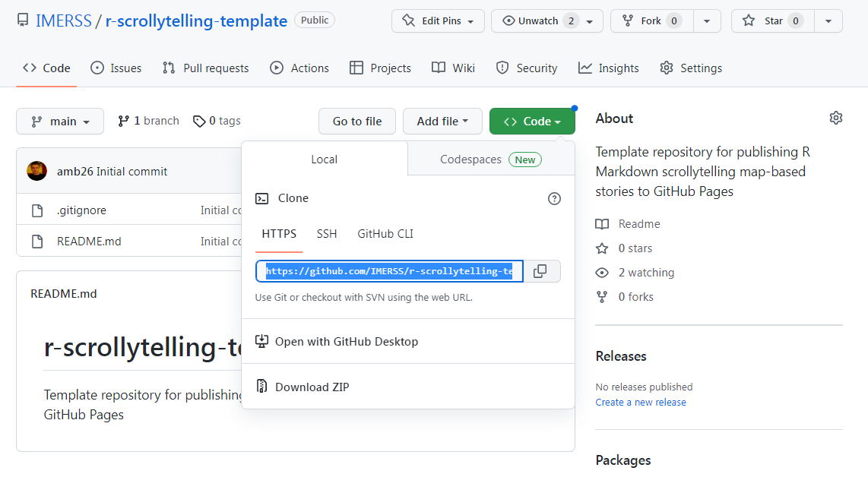The height and width of the screenshot is (477, 868).
Task: Open the .gitignore file
Action: point(81,210)
